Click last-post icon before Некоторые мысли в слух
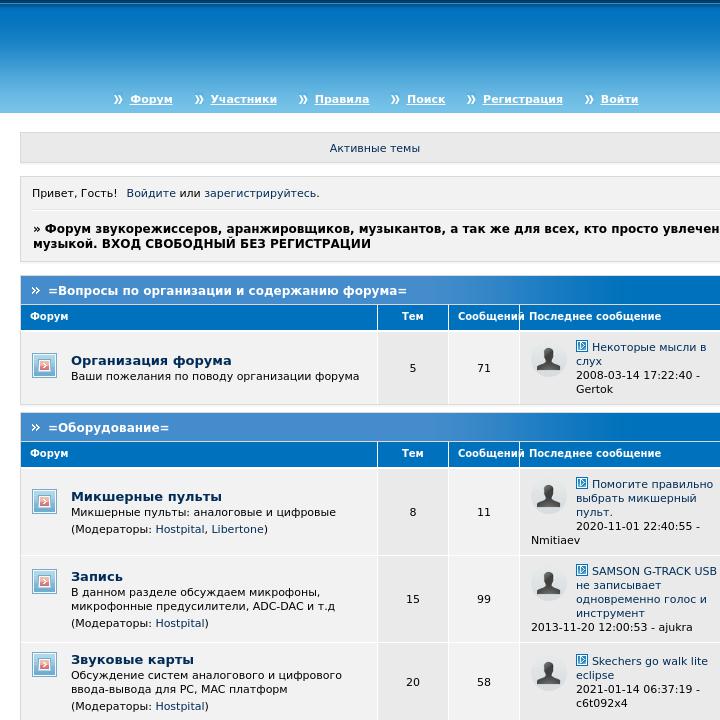720x720 pixels. point(582,346)
